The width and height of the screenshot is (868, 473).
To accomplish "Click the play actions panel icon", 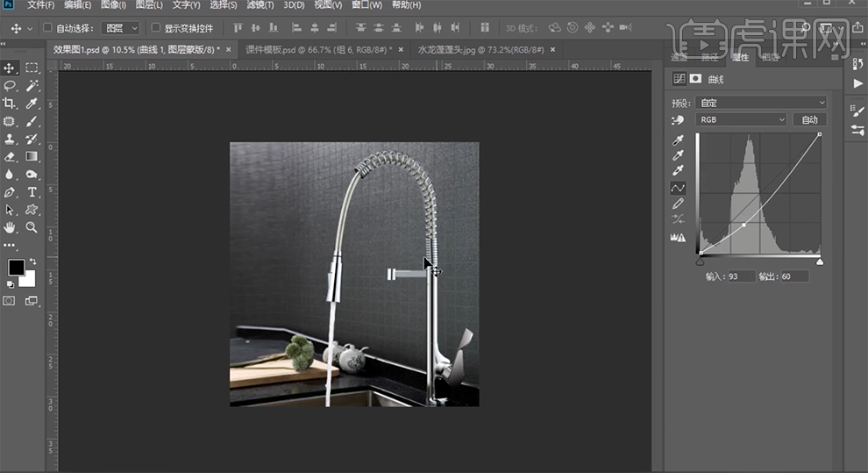I will [x=858, y=83].
